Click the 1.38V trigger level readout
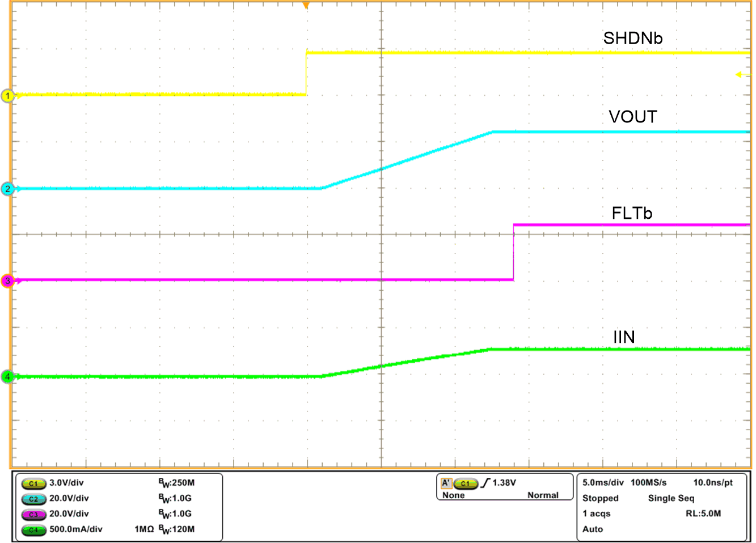756x543 pixels. coord(504,483)
